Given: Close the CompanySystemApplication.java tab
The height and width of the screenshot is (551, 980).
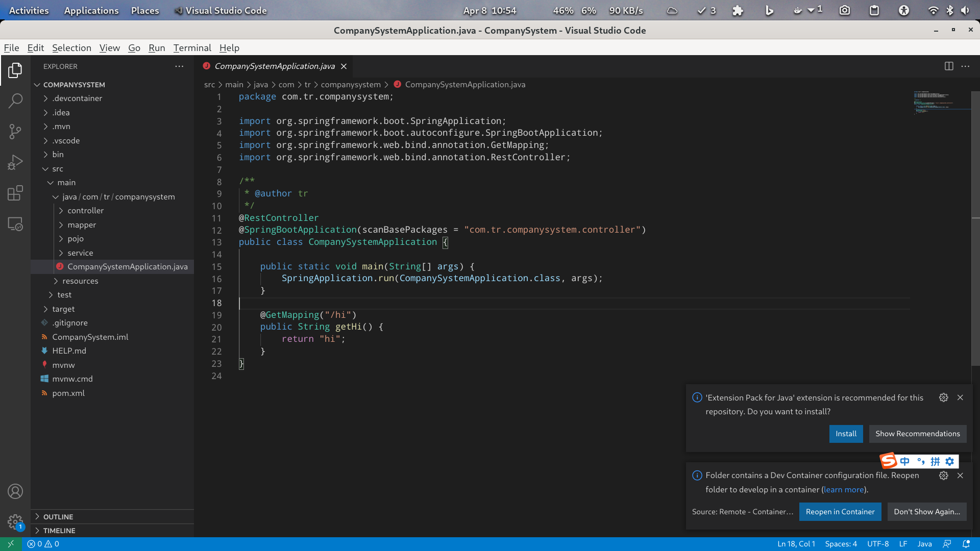Looking at the screenshot, I should (x=344, y=66).
